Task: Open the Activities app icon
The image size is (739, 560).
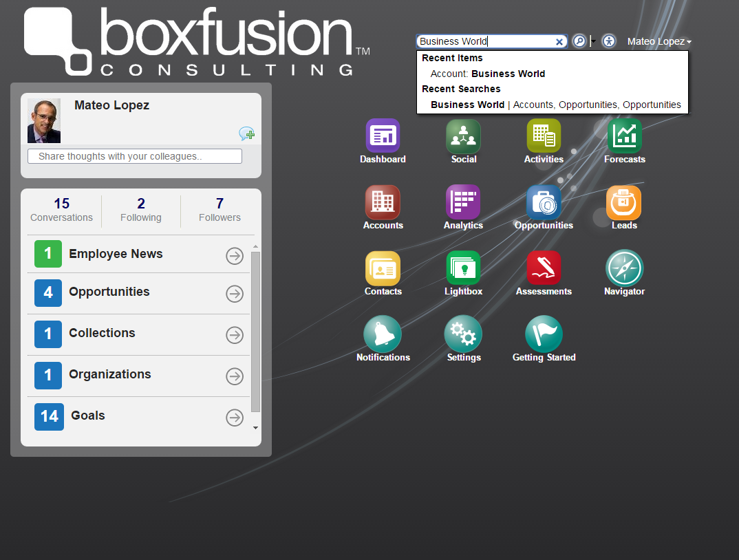Action: (544, 136)
